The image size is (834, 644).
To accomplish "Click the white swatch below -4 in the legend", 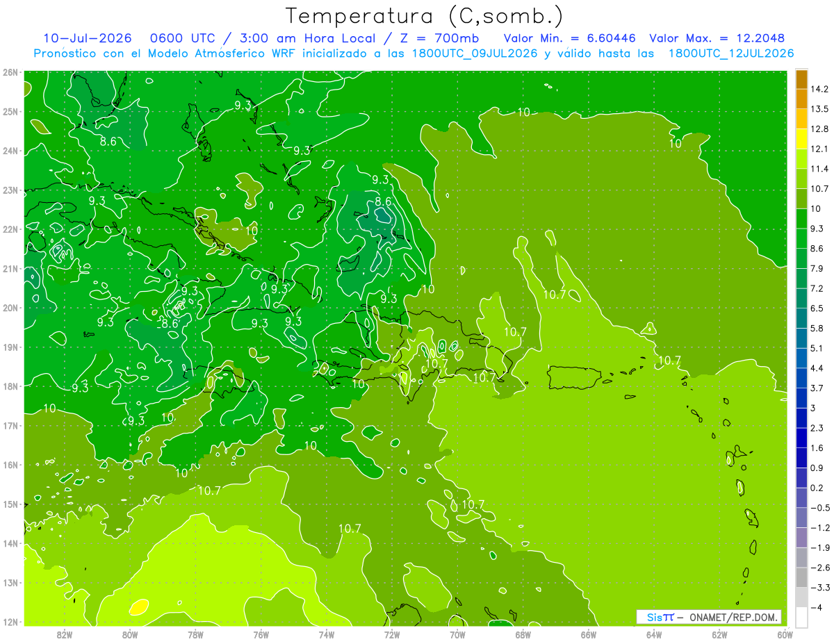I will [x=801, y=617].
